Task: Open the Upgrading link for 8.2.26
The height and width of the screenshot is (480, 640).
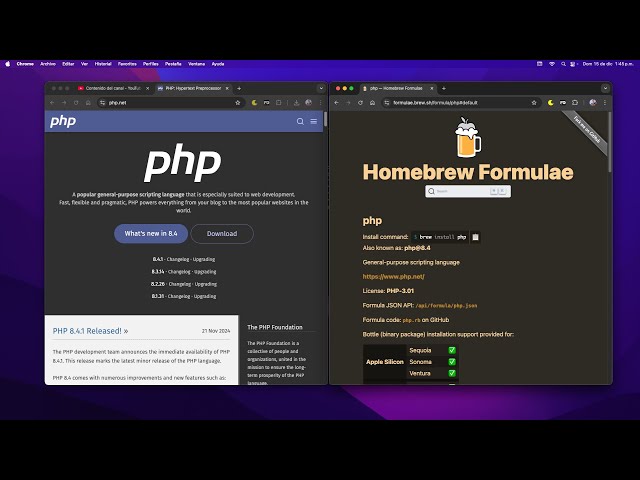Action: (206, 284)
